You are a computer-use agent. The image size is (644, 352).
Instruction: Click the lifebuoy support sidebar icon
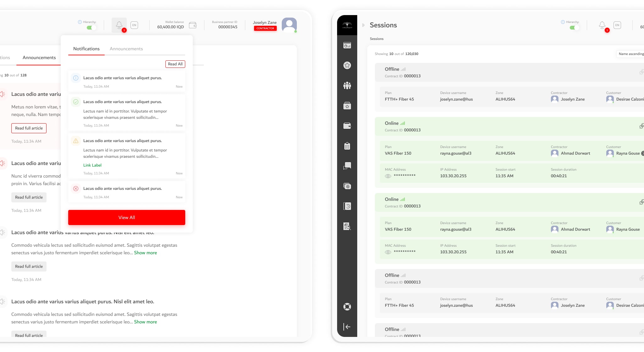(347, 307)
